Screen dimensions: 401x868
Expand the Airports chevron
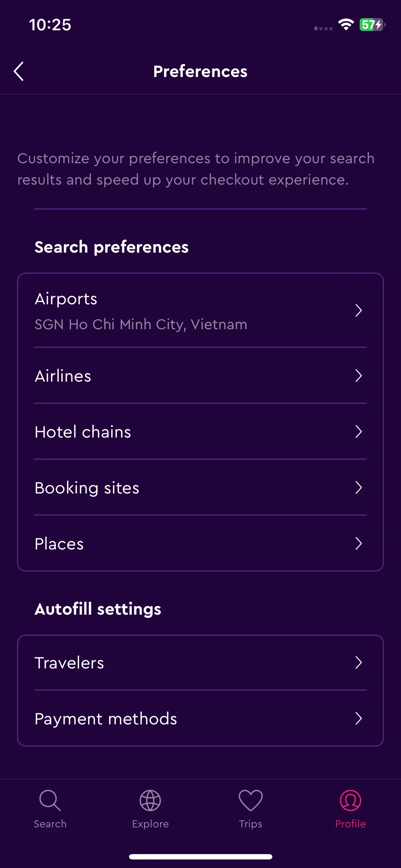(x=359, y=310)
